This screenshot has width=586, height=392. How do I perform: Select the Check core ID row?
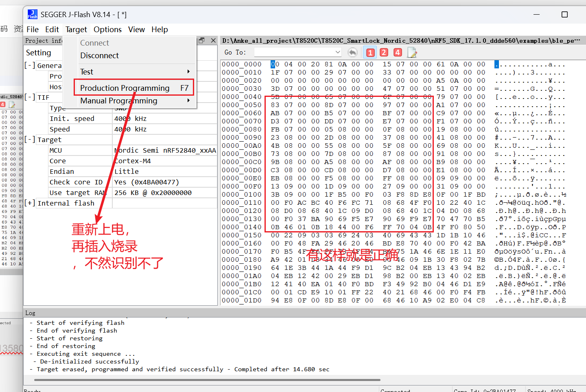coord(133,182)
